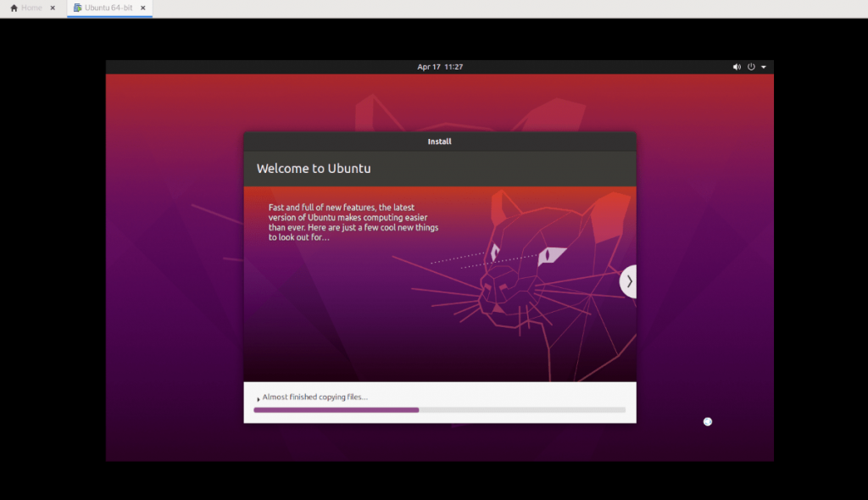Click the "Welcome to Ubuntu" heading
The width and height of the screenshot is (868, 500).
click(x=314, y=168)
